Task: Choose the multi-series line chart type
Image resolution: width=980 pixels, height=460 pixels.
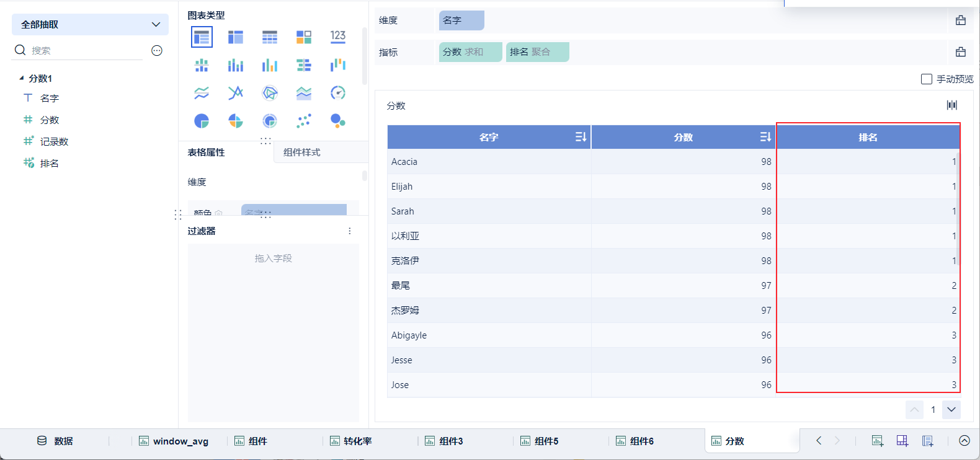Action: coord(202,93)
